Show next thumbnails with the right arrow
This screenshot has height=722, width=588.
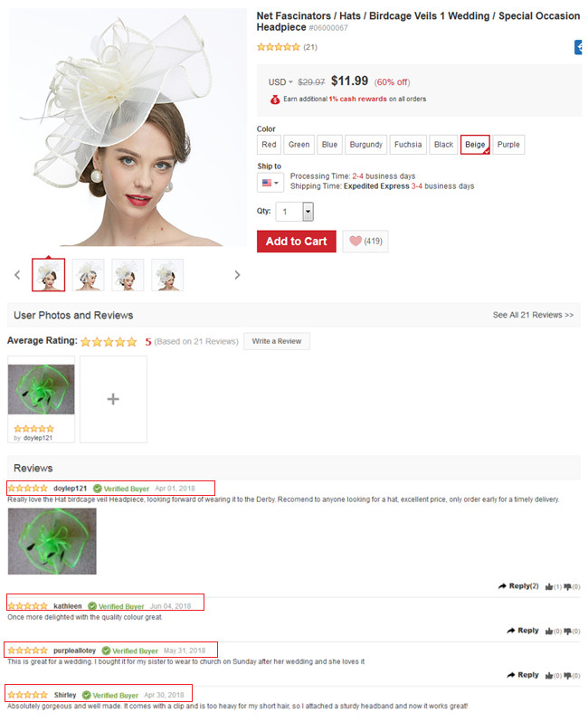point(237,275)
